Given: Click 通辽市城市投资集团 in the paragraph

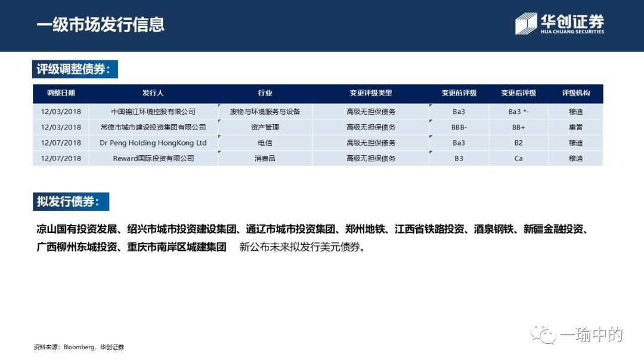Looking at the screenshot, I should point(290,229).
